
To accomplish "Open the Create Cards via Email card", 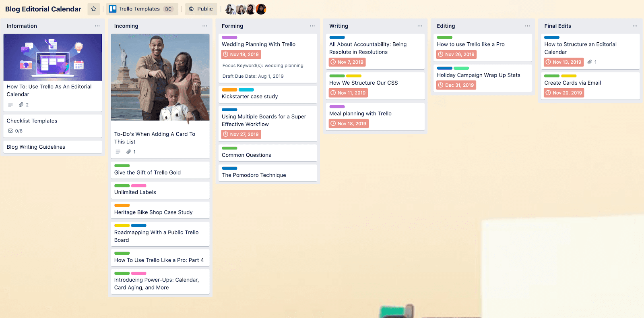I will point(590,86).
